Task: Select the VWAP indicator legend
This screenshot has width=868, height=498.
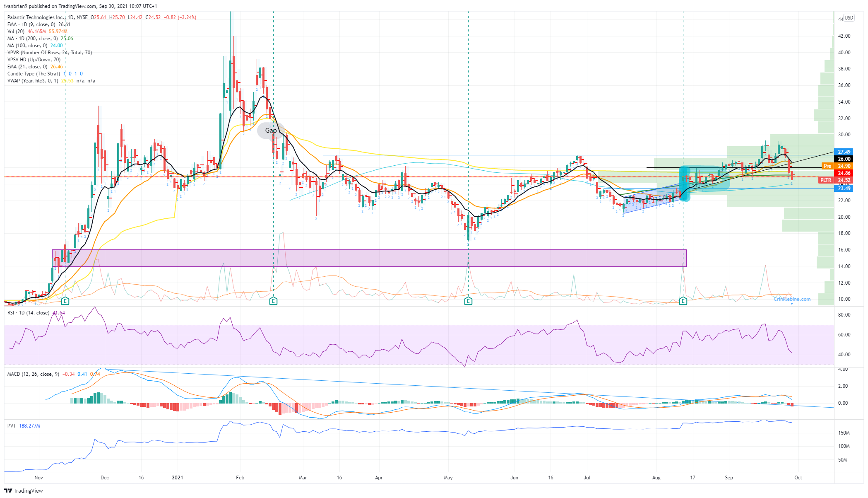Action: click(51, 81)
